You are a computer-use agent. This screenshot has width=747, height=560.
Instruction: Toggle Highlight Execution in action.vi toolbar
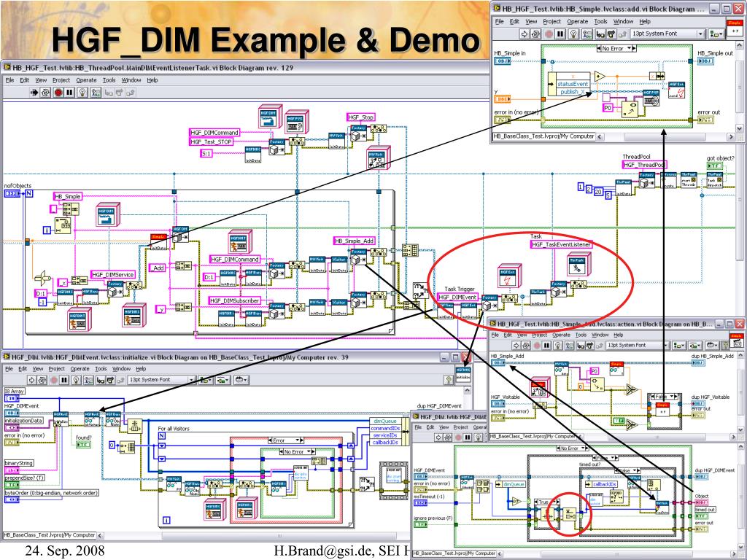pos(560,345)
